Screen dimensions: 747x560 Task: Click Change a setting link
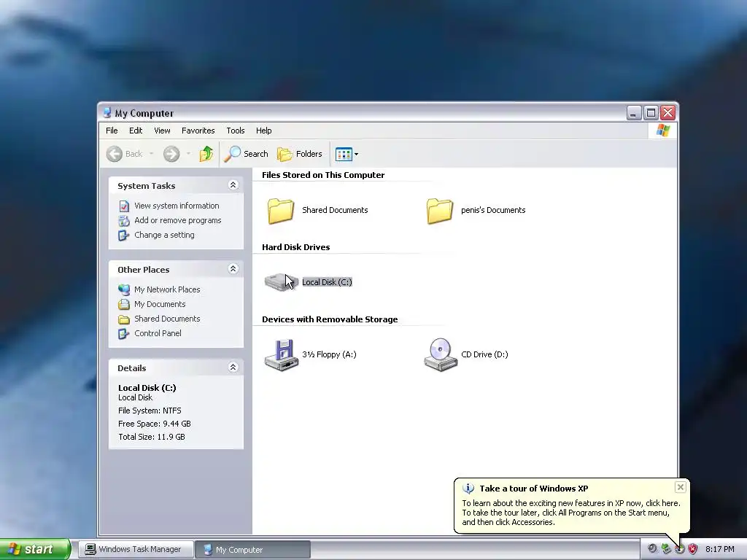(x=164, y=235)
